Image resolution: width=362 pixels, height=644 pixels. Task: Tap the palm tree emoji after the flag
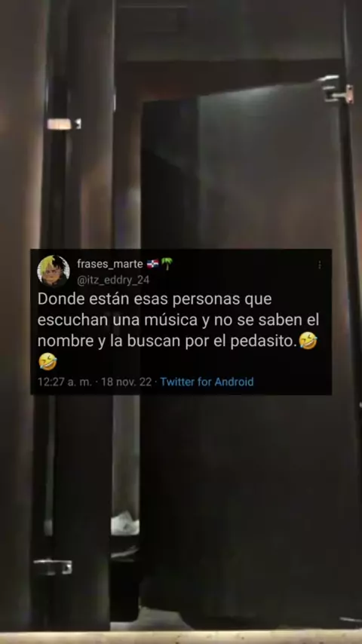point(167,264)
